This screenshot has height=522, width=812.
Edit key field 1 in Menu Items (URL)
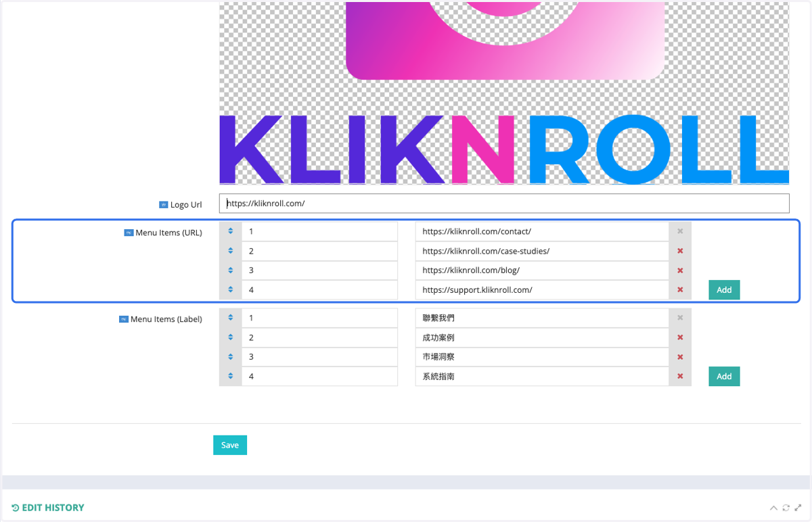click(319, 231)
